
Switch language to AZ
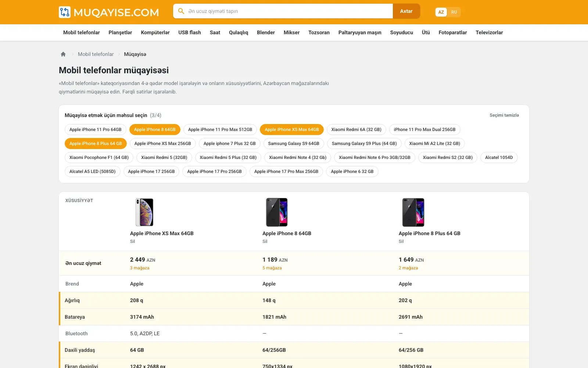coord(441,12)
